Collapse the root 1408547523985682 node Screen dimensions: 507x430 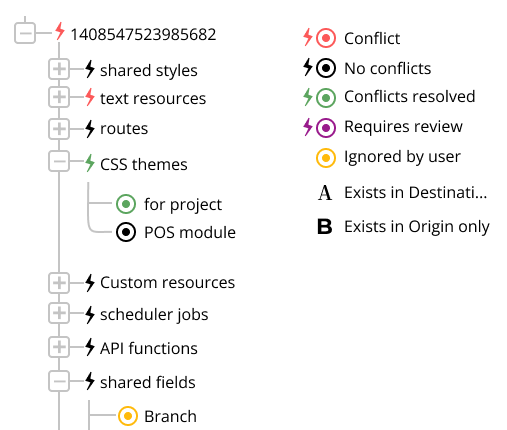25,33
